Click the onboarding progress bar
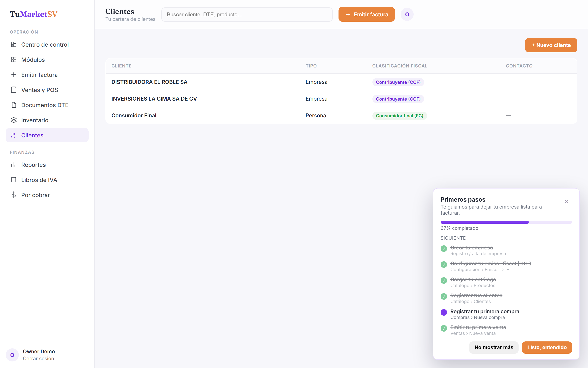 [x=506, y=222]
